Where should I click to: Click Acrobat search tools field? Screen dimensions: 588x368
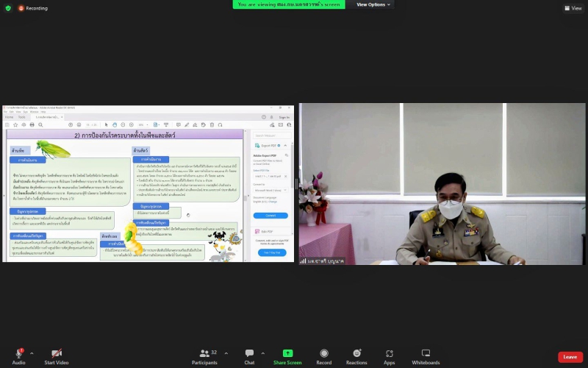point(272,135)
